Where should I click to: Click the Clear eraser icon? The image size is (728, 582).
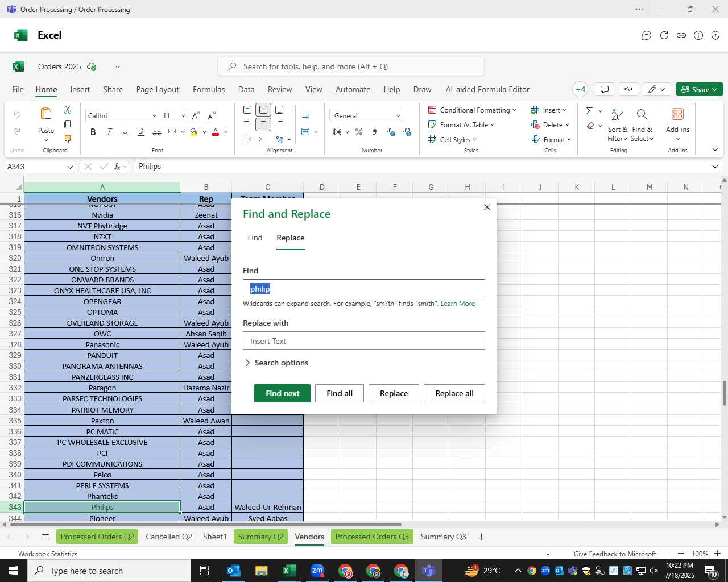click(590, 126)
